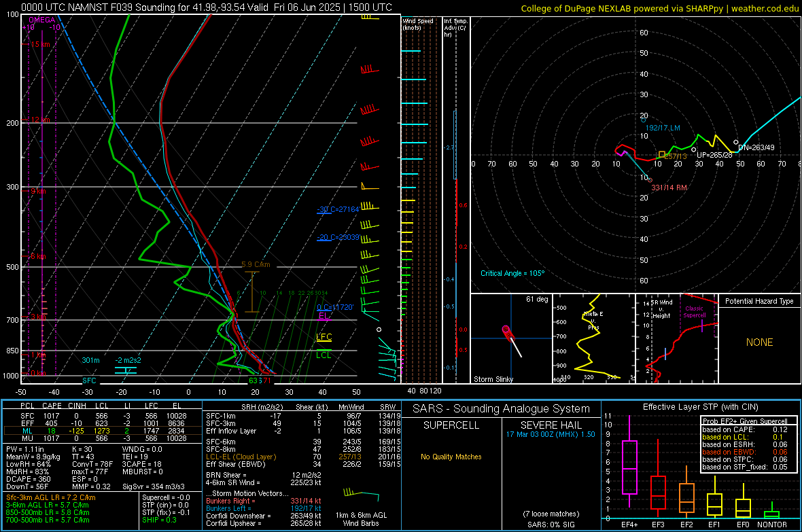Click the 15 km height marker
802x532 pixels.
(40, 45)
